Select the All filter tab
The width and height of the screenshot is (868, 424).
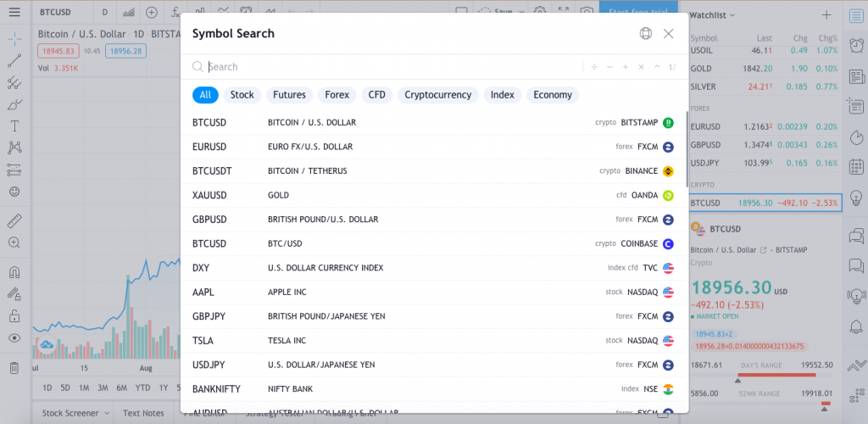pos(205,95)
